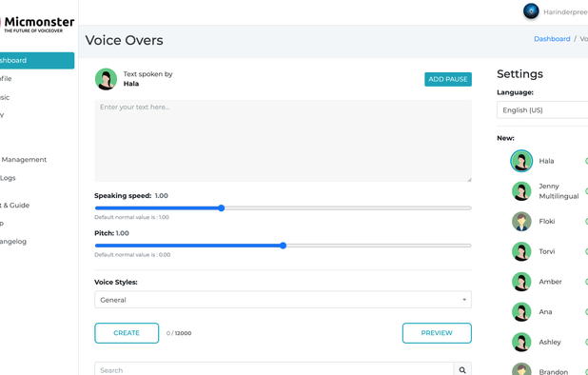This screenshot has height=375, width=588.
Task: Open the Guide sidebar item
Action: [14, 206]
